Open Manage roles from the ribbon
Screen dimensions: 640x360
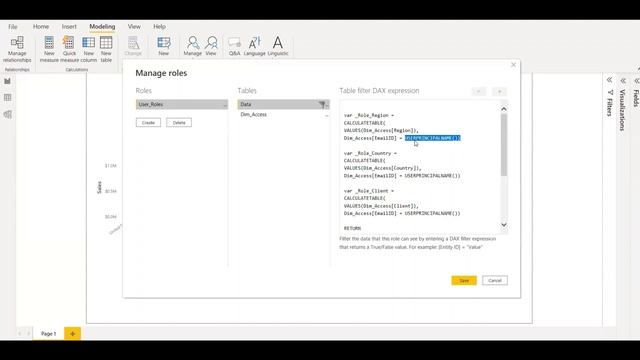193,46
